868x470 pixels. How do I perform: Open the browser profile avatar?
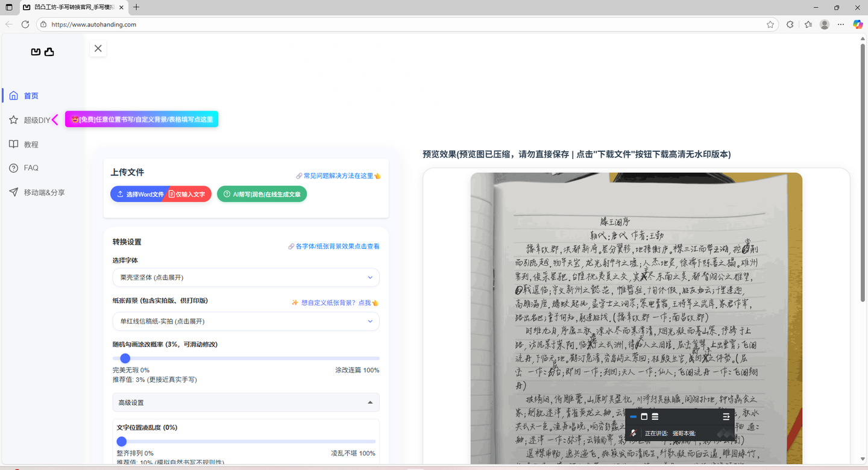click(825, 25)
